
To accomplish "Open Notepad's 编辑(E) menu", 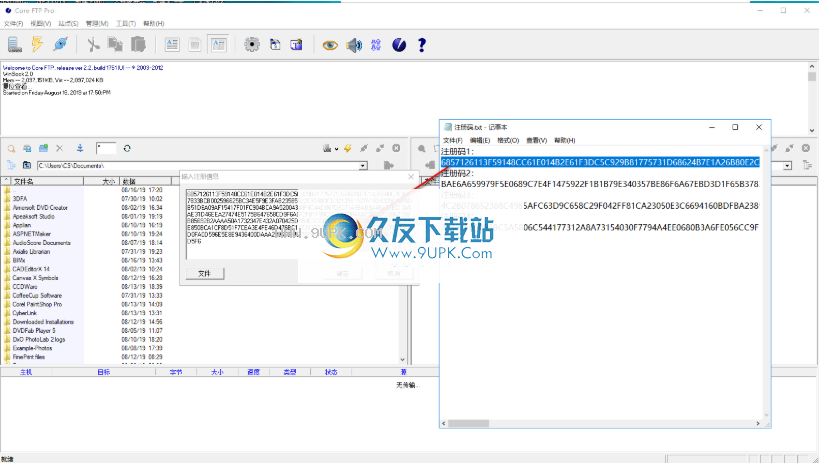I will coord(480,141).
